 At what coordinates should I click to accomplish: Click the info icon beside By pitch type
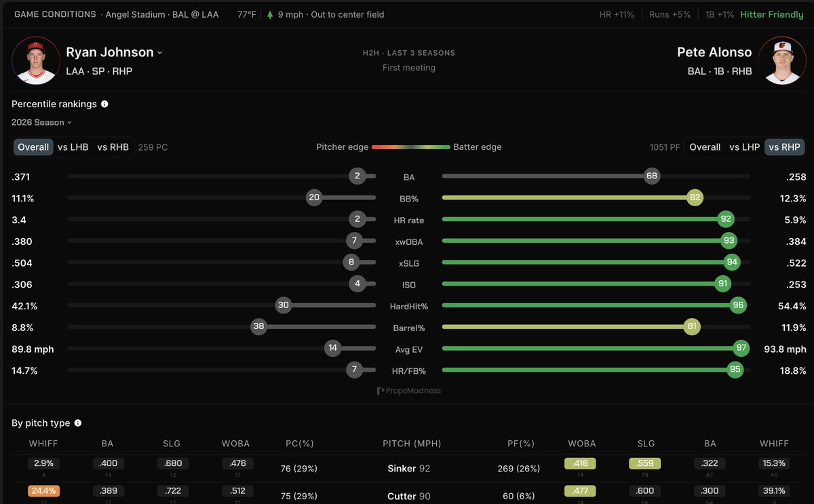coord(78,423)
